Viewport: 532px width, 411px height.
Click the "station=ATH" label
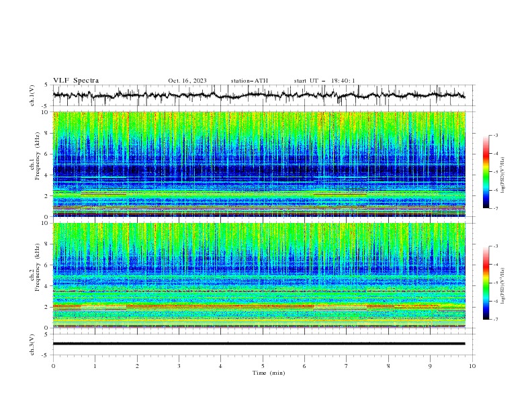pyautogui.click(x=249, y=81)
